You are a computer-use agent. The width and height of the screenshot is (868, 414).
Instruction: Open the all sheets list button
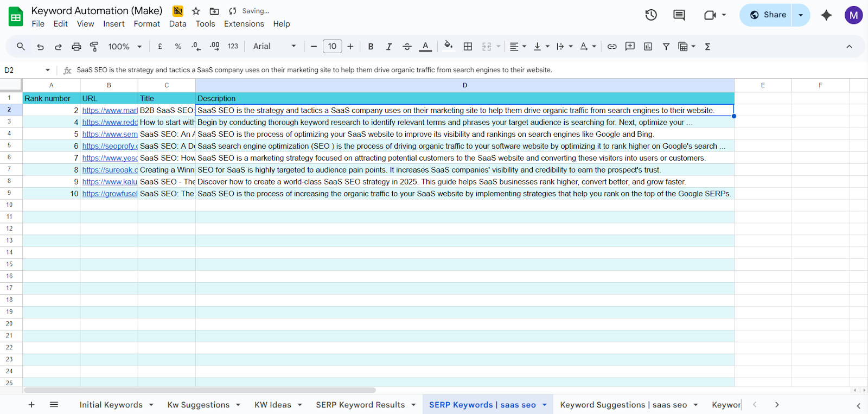pyautogui.click(x=54, y=405)
